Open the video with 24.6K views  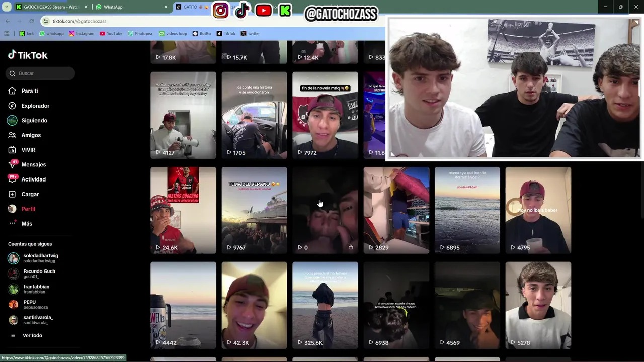[x=183, y=210]
